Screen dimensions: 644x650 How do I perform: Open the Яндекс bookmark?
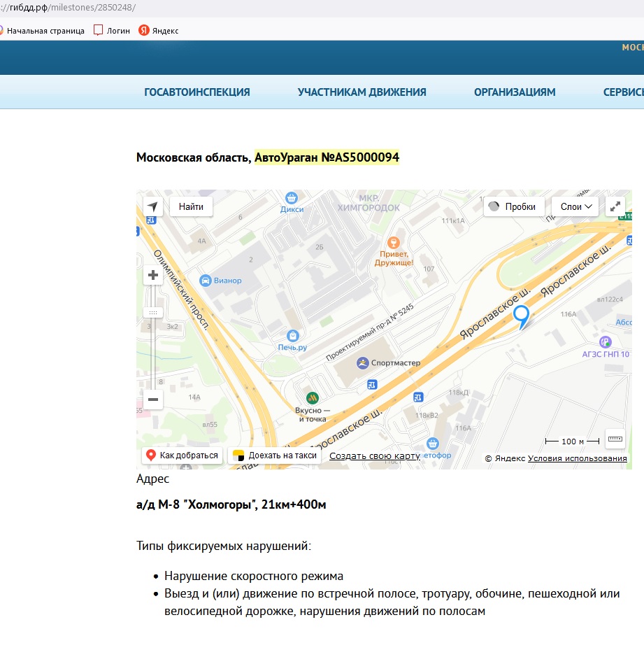point(159,31)
